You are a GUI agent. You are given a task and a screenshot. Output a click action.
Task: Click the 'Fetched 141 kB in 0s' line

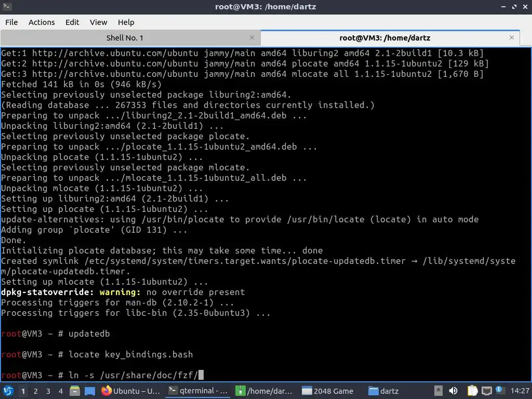coord(82,85)
